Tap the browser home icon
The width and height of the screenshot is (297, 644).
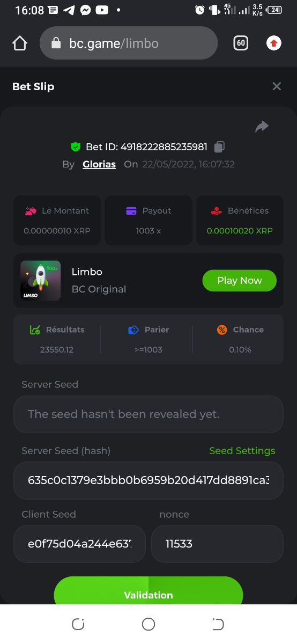click(x=20, y=43)
